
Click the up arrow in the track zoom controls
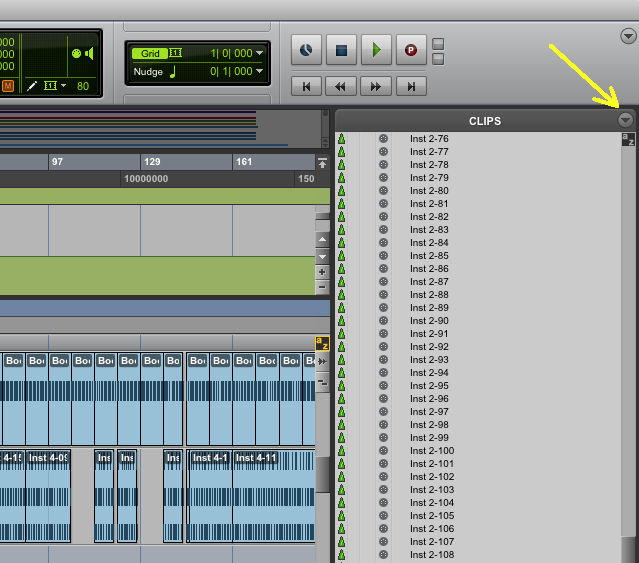[x=322, y=240]
